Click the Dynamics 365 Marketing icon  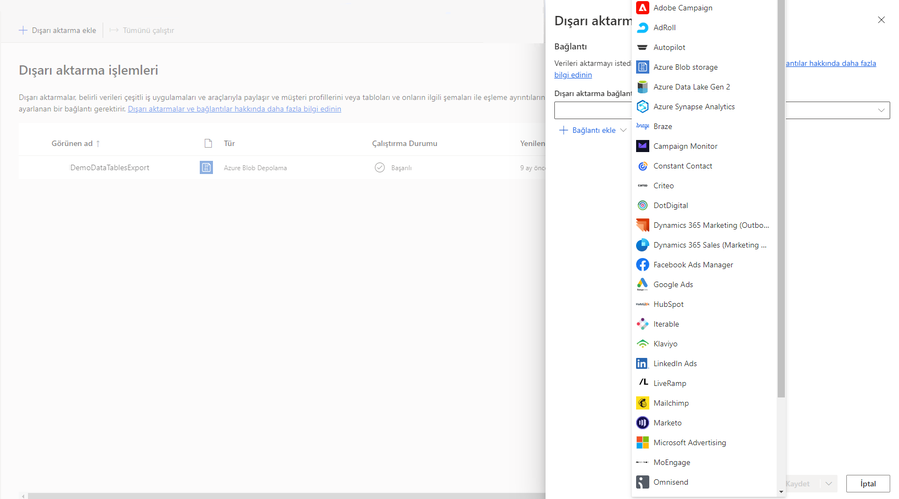642,225
